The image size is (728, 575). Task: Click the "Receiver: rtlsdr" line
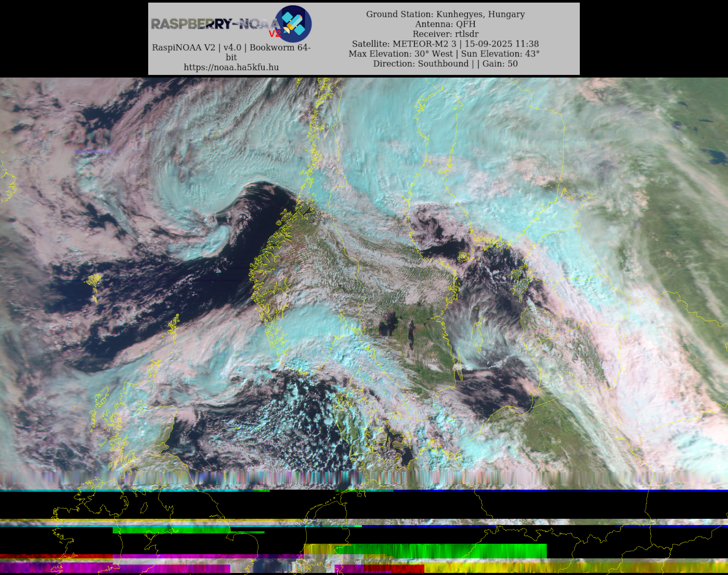point(445,34)
